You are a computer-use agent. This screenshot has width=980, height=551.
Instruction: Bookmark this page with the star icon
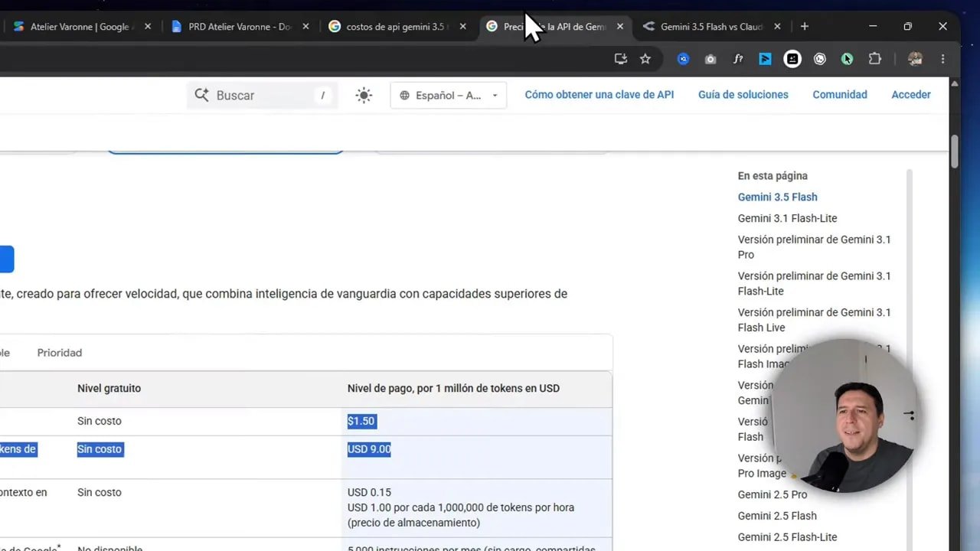(645, 59)
